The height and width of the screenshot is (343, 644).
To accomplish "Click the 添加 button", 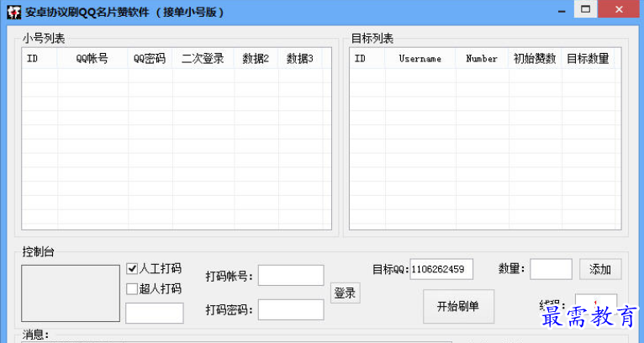I will [x=600, y=270].
